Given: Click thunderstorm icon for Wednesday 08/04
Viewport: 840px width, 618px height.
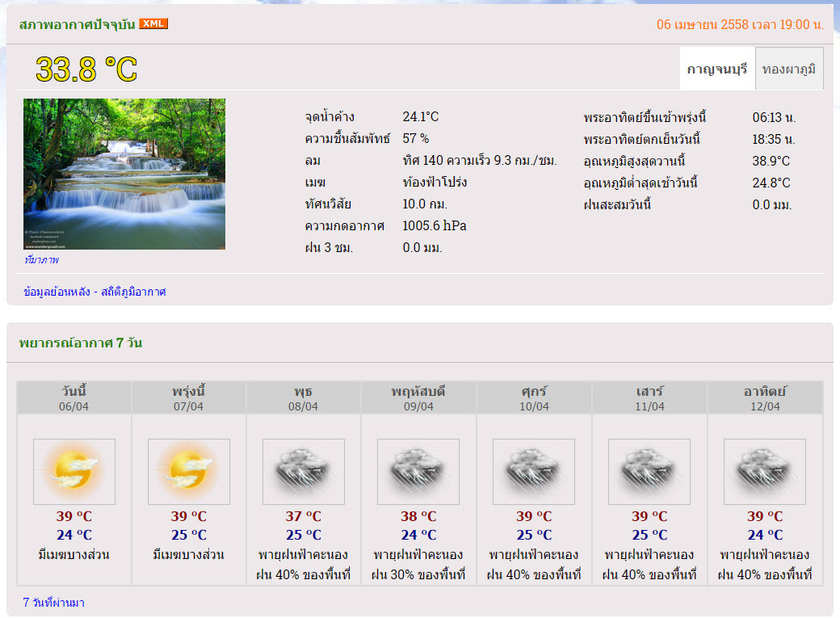Looking at the screenshot, I should (x=303, y=472).
